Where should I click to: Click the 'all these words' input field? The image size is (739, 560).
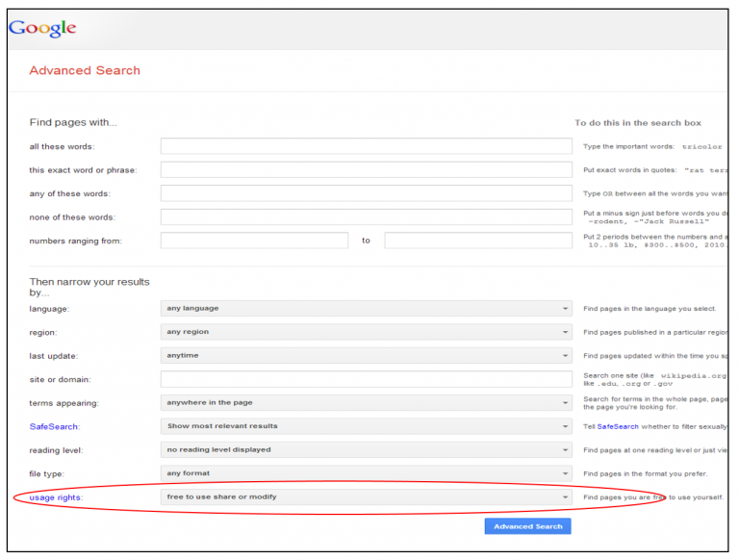[x=366, y=146]
